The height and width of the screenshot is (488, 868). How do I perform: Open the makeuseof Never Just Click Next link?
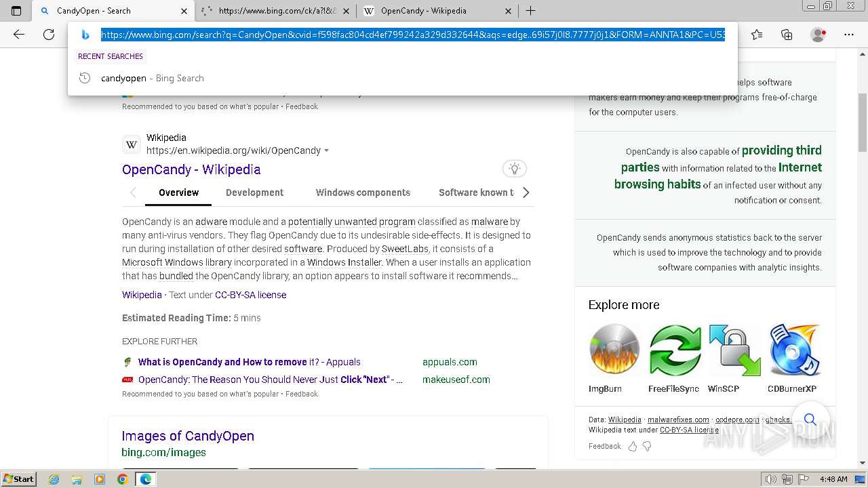(271, 380)
